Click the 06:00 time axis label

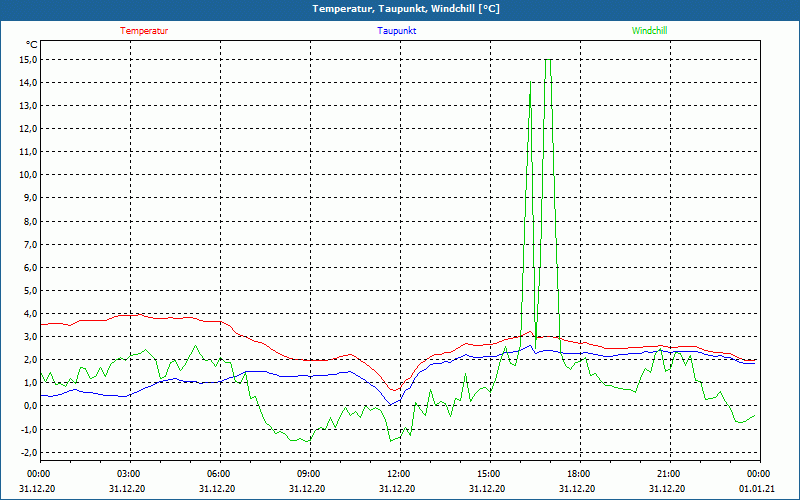click(x=220, y=474)
